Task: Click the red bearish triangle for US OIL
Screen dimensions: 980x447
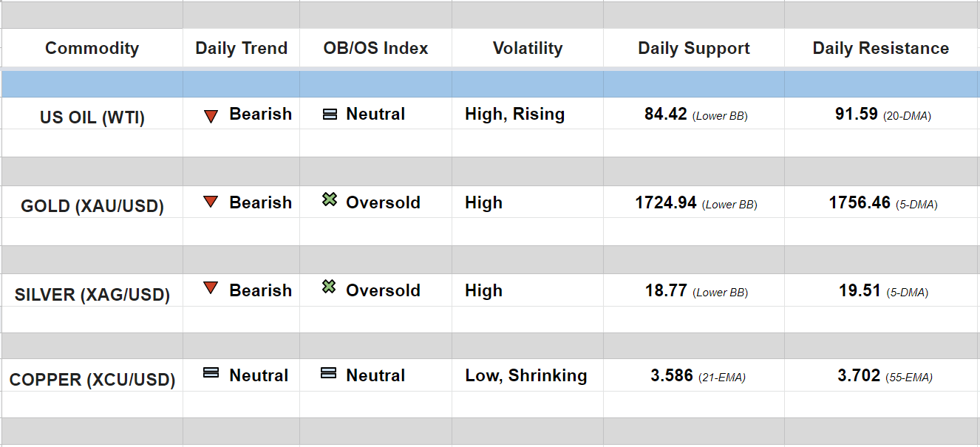Action: coord(211,116)
